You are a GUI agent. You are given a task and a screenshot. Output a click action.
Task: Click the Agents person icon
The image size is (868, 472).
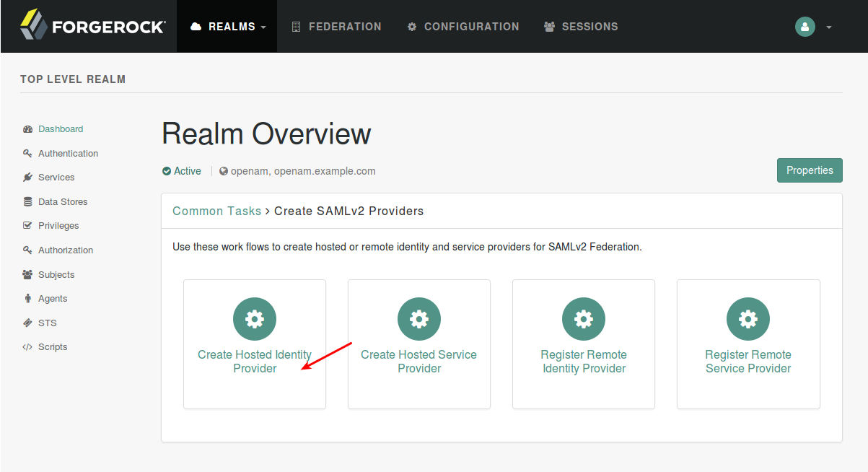(27, 299)
